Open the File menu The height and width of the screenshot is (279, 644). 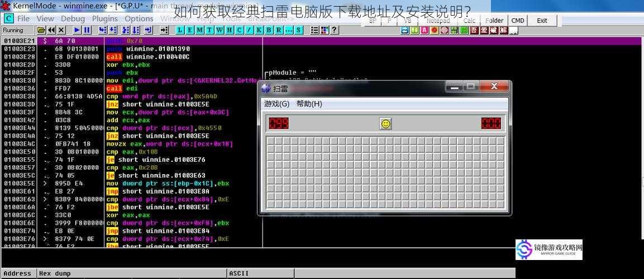(23, 18)
